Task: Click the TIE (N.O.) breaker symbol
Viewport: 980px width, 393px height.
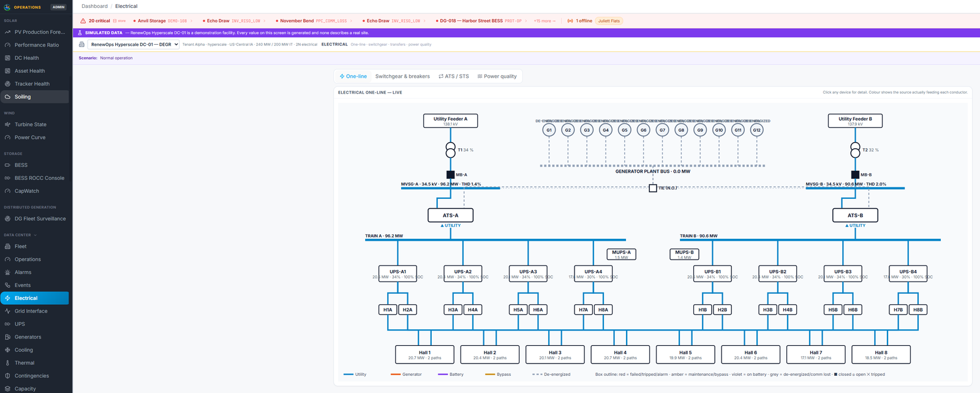Action: click(653, 188)
